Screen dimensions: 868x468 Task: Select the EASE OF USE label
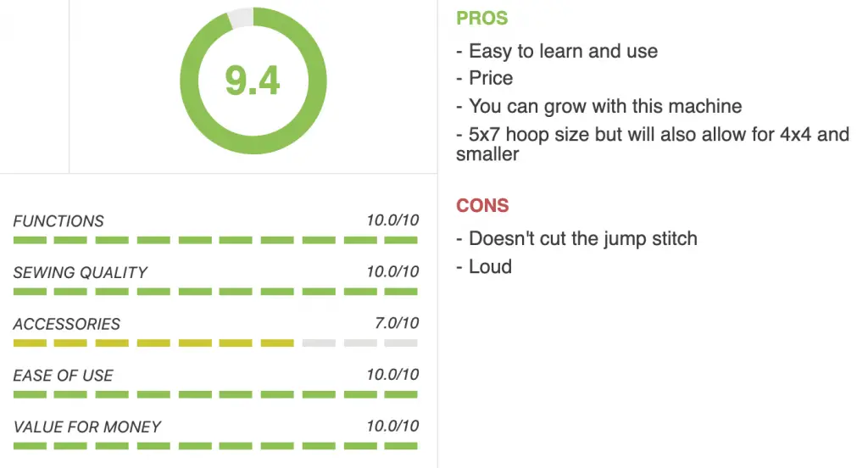point(63,376)
